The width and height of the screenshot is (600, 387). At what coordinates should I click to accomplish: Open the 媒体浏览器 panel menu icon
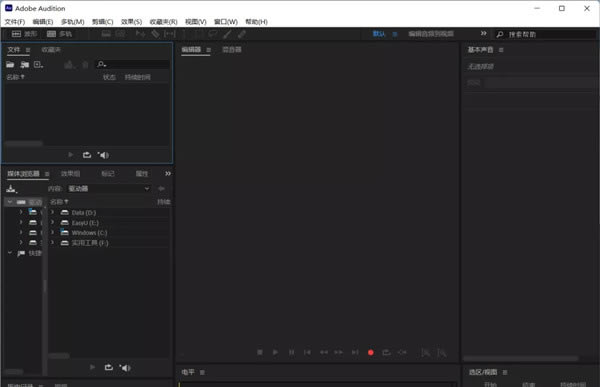coord(47,174)
